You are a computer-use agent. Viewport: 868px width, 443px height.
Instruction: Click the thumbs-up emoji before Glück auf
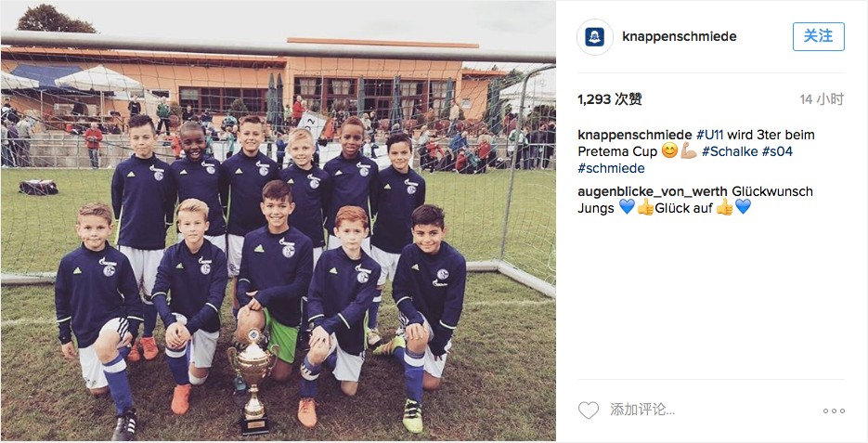[x=645, y=208]
